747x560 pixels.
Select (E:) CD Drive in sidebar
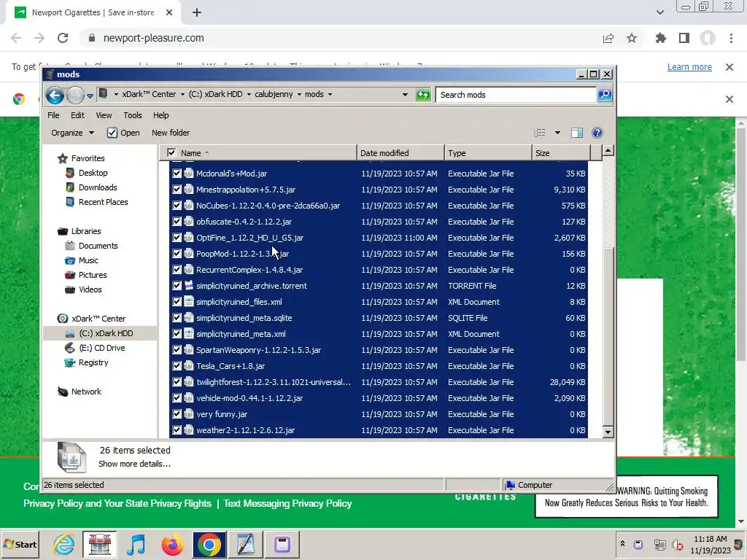pyautogui.click(x=102, y=348)
